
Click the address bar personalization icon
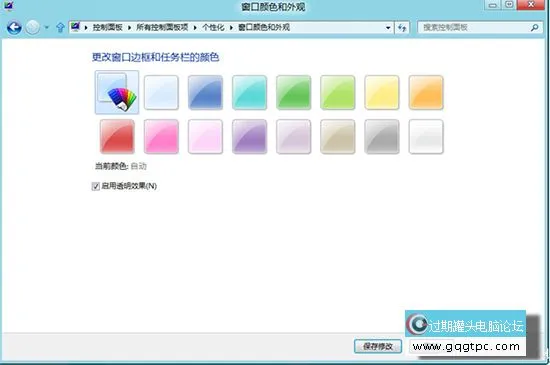tap(75, 27)
